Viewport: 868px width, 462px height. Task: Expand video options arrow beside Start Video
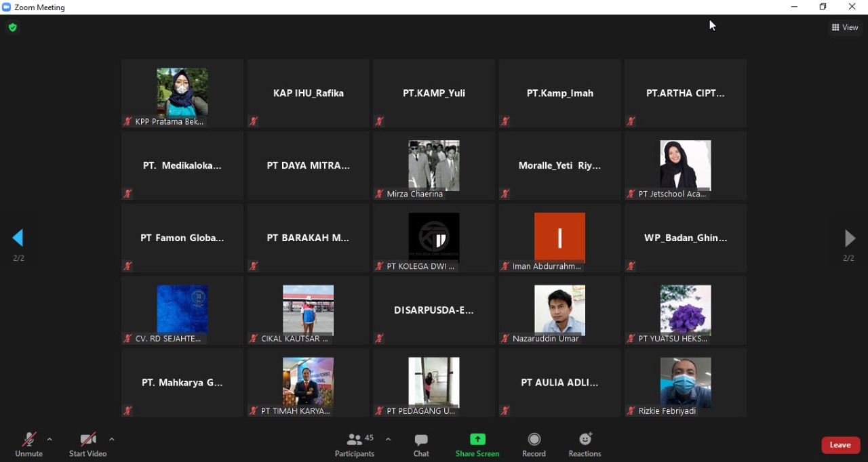(112, 440)
